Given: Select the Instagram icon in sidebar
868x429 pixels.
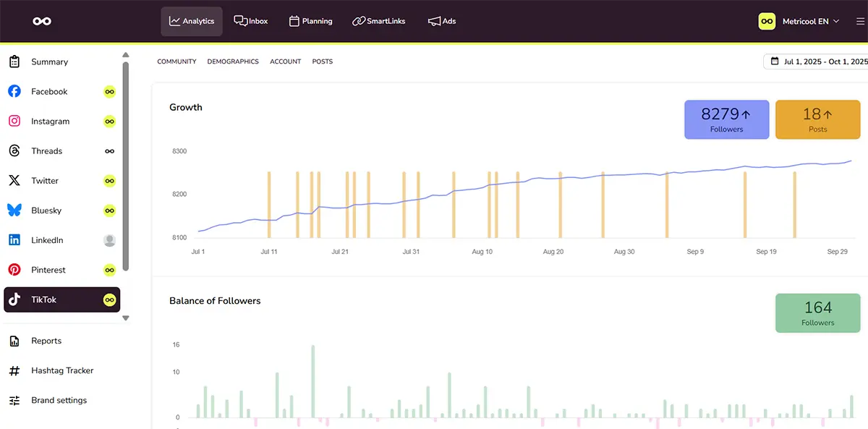Looking at the screenshot, I should point(14,121).
